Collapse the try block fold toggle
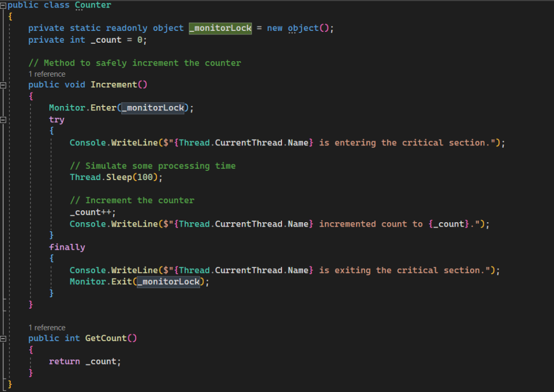Screen dimensions: 554x392 click(4, 119)
